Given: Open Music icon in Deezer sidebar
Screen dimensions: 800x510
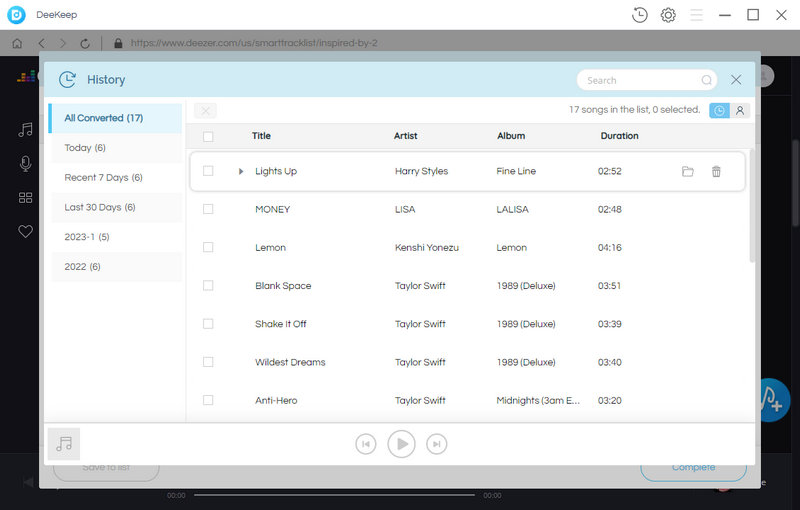Looking at the screenshot, I should [x=25, y=130].
